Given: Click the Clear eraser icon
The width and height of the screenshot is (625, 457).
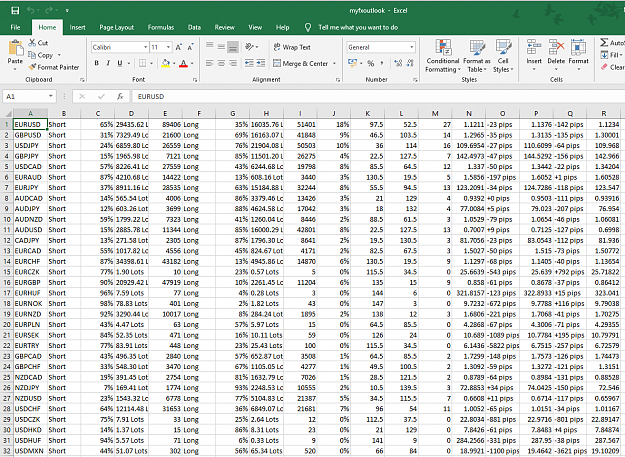Looking at the screenshot, I should pyautogui.click(x=605, y=67).
